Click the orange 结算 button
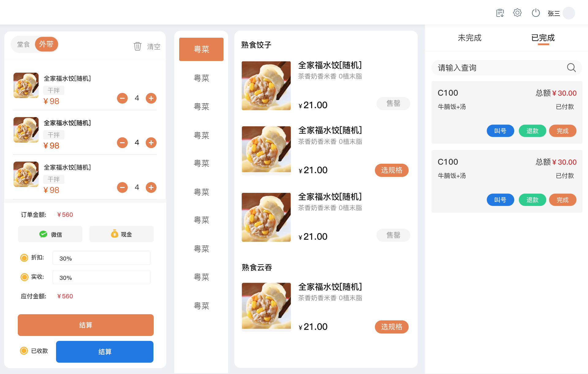The image size is (588, 374). [86, 325]
